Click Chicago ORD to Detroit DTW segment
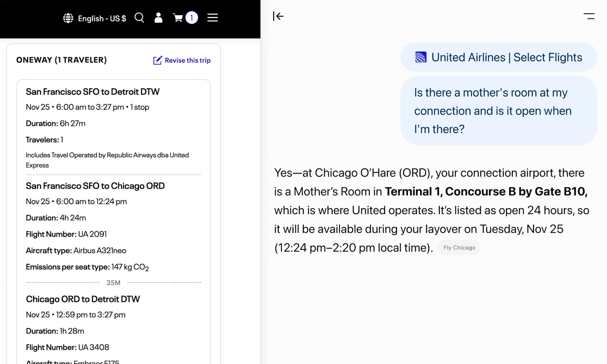The height and width of the screenshot is (364, 607). point(83,299)
